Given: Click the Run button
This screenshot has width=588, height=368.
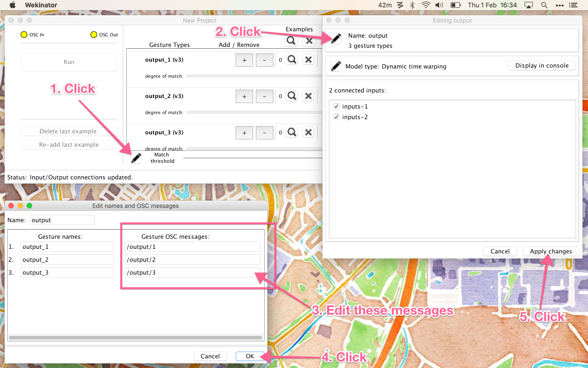Looking at the screenshot, I should [69, 62].
